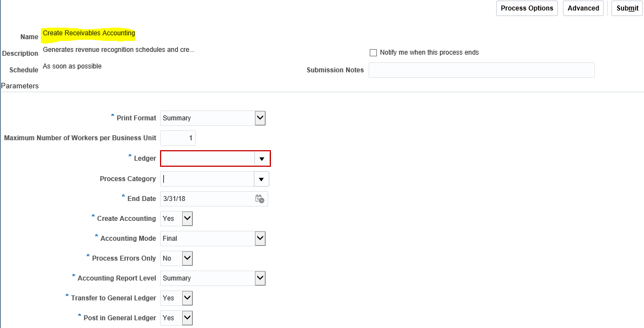Select the highlighted Create Receivables Accounting name

coord(89,33)
